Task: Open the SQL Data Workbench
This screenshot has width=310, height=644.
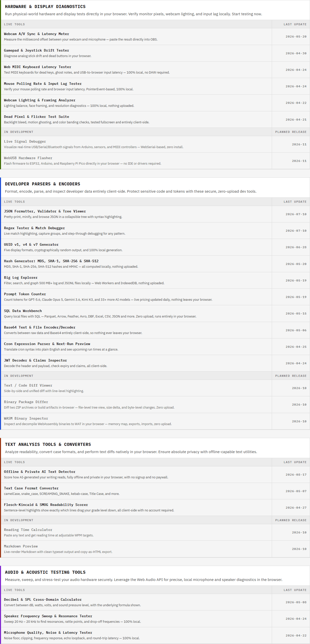Action: pos(23,311)
